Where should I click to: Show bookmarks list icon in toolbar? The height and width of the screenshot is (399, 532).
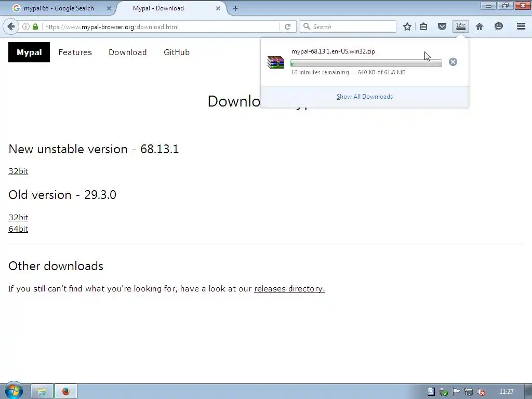coord(423,26)
